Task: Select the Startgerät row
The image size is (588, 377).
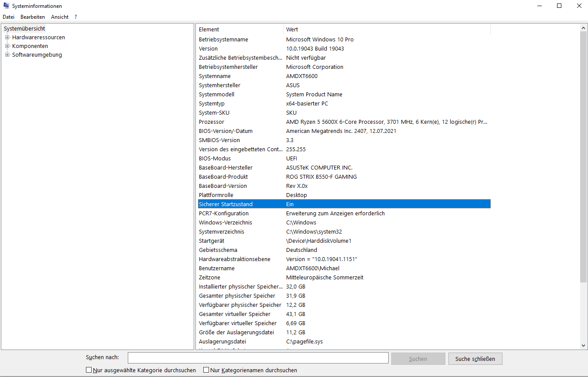Action: [x=344, y=241]
